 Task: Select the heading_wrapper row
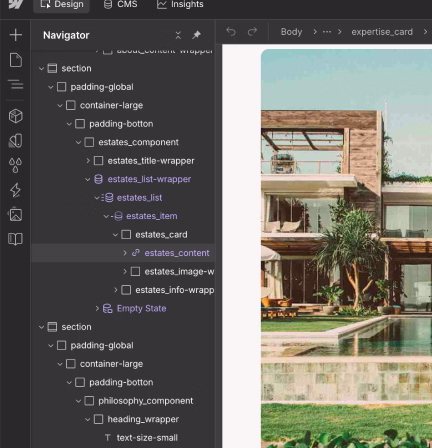click(x=123, y=419)
